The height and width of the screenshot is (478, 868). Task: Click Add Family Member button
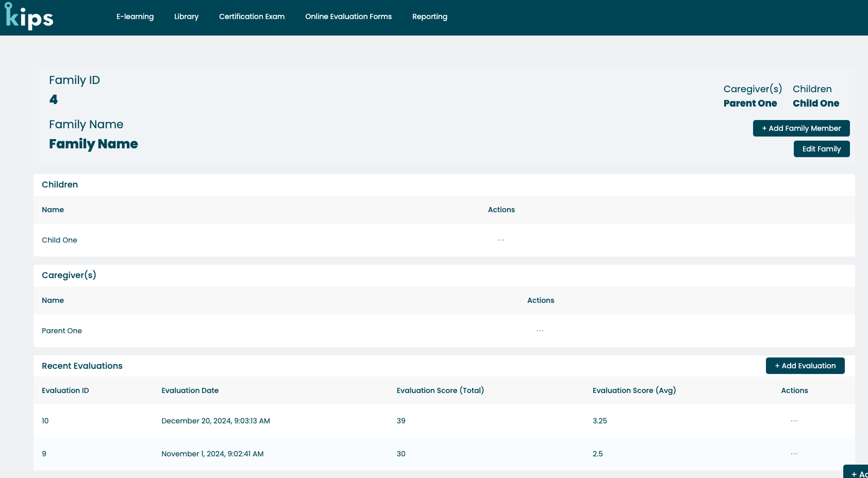[802, 128]
